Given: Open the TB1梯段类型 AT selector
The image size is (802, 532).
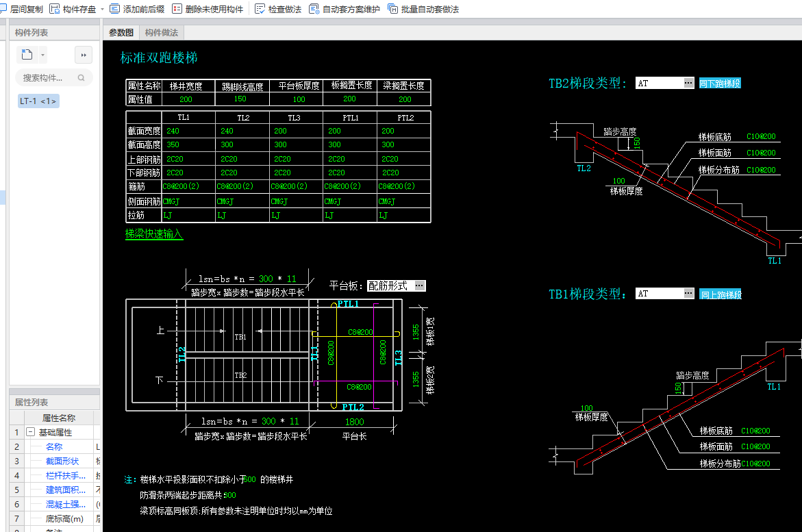Looking at the screenshot, I should 688,294.
